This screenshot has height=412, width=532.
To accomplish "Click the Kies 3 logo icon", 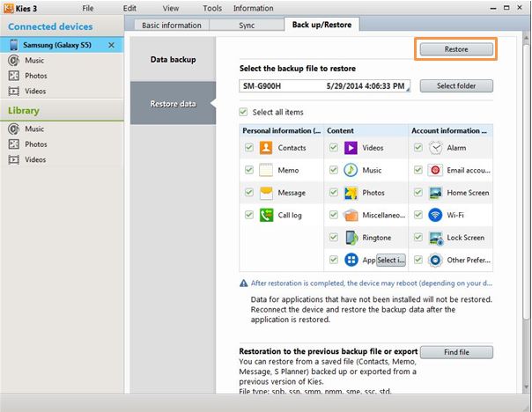I will [x=9, y=8].
